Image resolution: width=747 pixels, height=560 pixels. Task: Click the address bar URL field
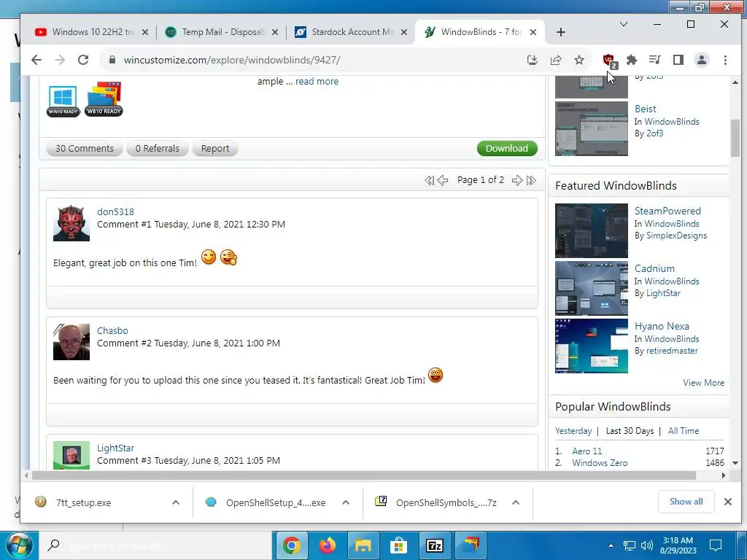(309, 60)
